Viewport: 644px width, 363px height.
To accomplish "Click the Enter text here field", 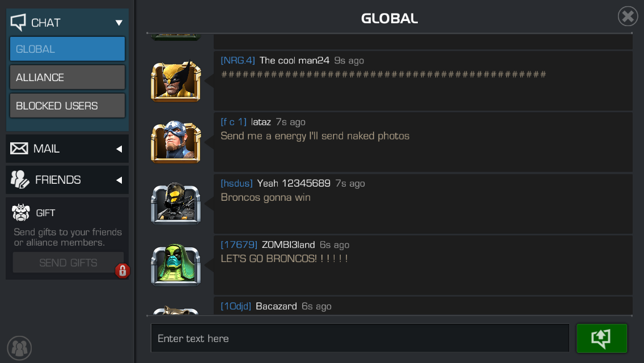I will 360,338.
